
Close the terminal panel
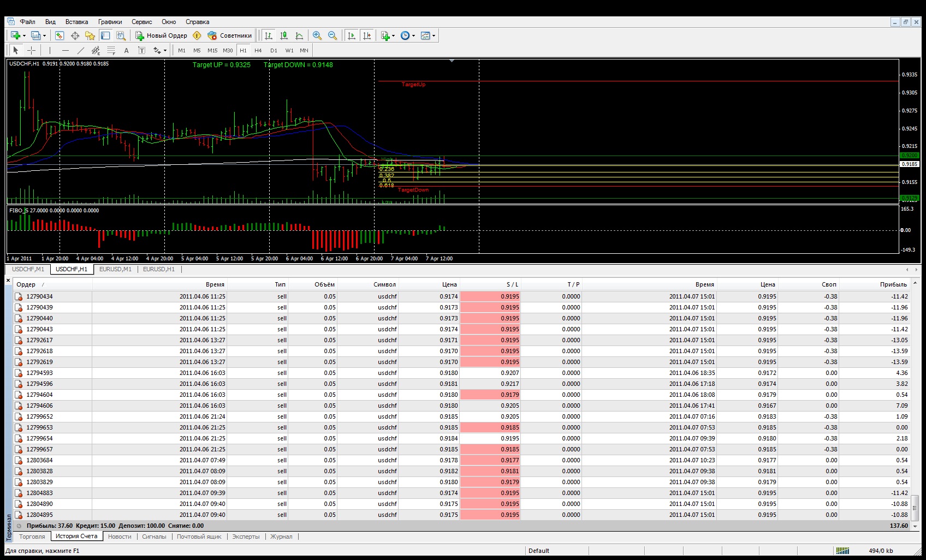8,281
